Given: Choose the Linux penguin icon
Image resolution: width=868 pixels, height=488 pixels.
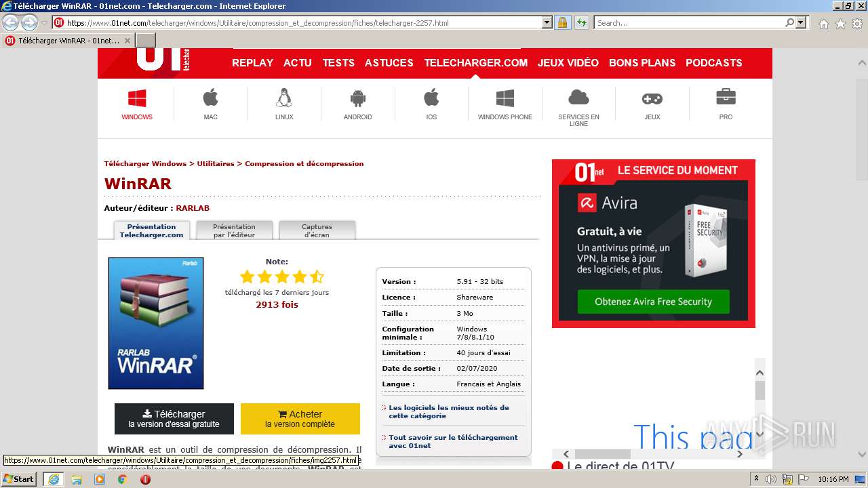Looking at the screenshot, I should [284, 98].
